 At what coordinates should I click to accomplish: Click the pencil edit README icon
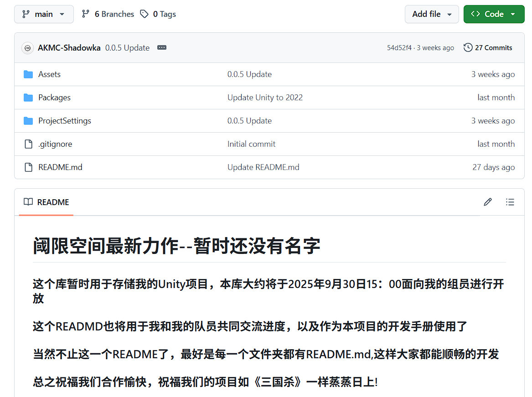point(488,202)
